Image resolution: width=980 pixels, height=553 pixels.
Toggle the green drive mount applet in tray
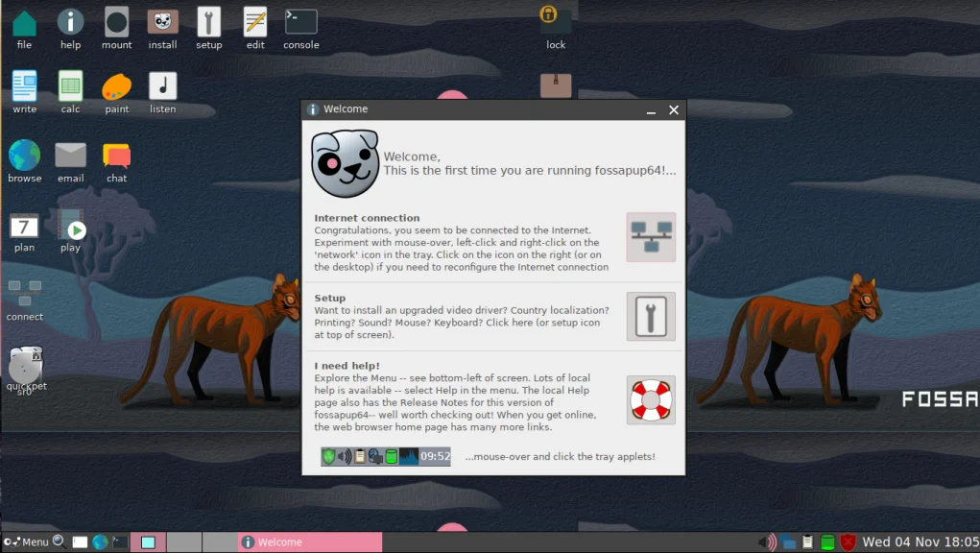coord(826,541)
